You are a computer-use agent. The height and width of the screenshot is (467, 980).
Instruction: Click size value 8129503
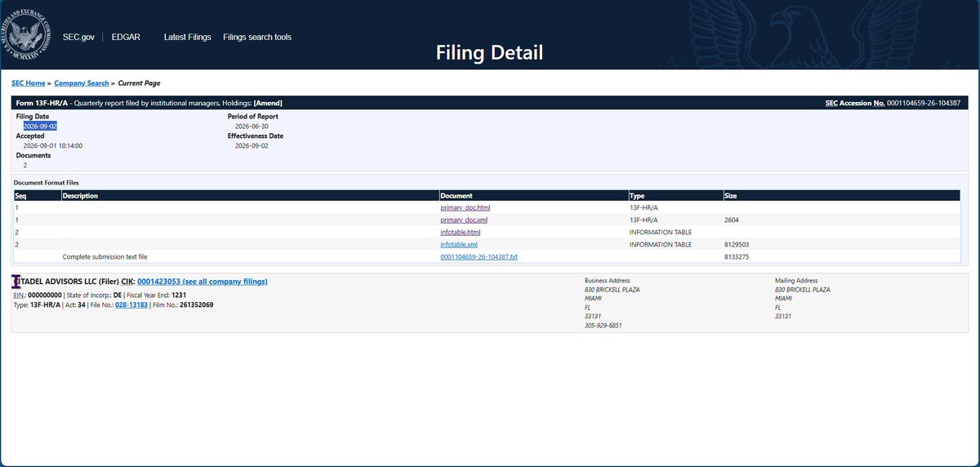[737, 245]
